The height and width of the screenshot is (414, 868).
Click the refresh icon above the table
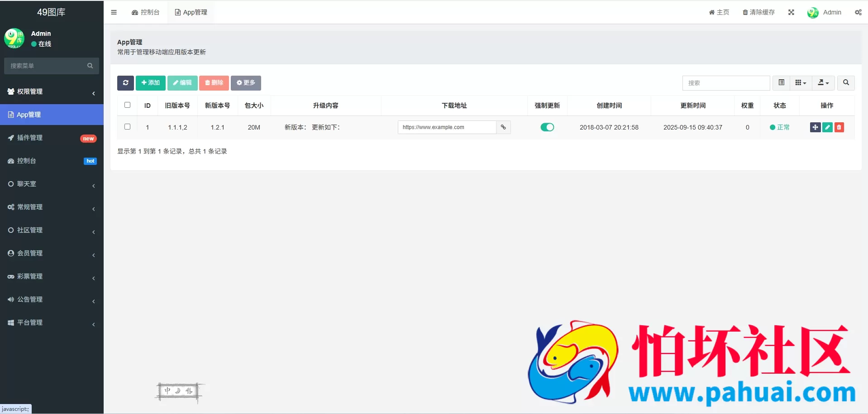tap(125, 83)
